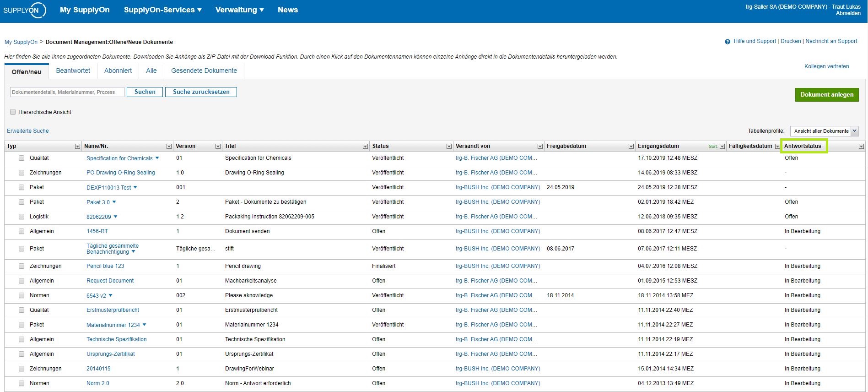Open the Technische Spezifikation document link

click(x=117, y=339)
